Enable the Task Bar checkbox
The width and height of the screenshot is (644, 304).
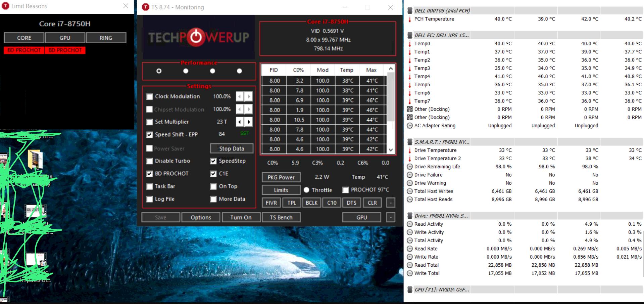coord(149,186)
